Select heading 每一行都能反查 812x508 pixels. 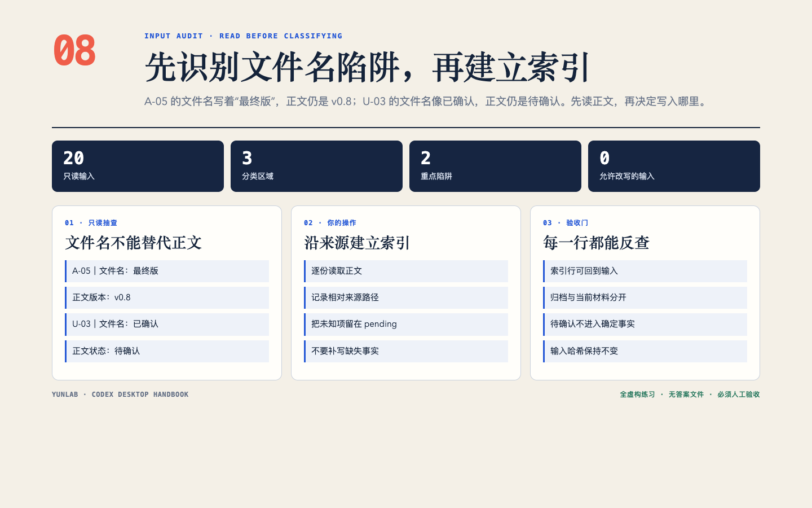[x=596, y=243]
